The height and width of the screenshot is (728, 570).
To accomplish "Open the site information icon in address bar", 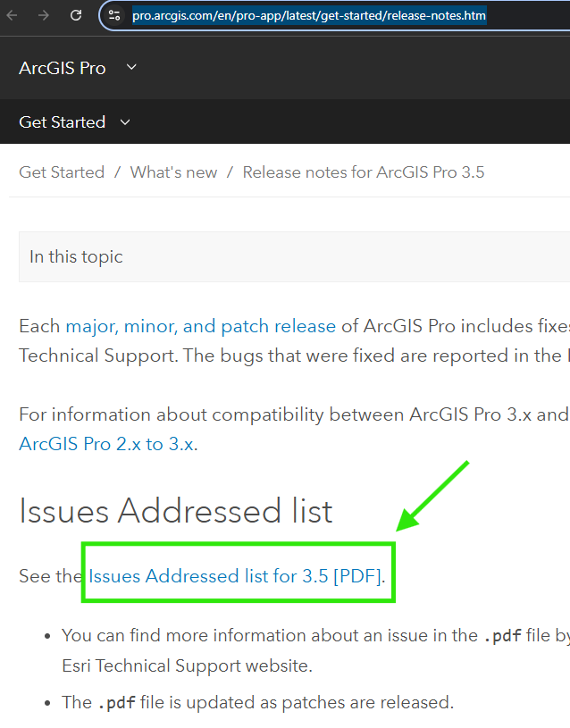I will (x=114, y=15).
